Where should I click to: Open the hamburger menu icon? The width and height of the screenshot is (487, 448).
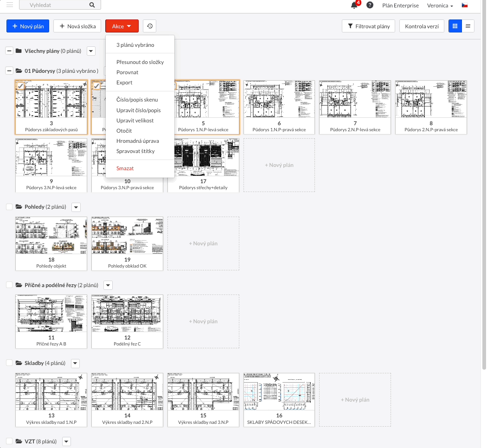[x=10, y=4]
